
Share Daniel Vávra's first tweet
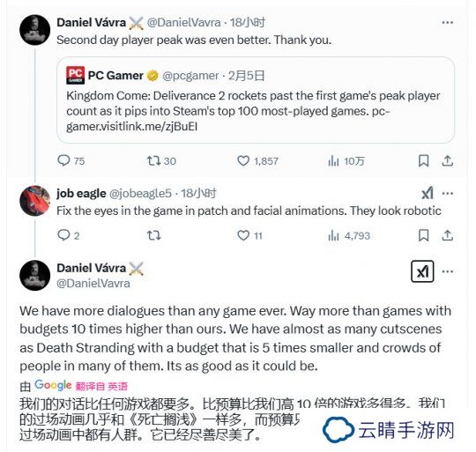click(x=448, y=160)
